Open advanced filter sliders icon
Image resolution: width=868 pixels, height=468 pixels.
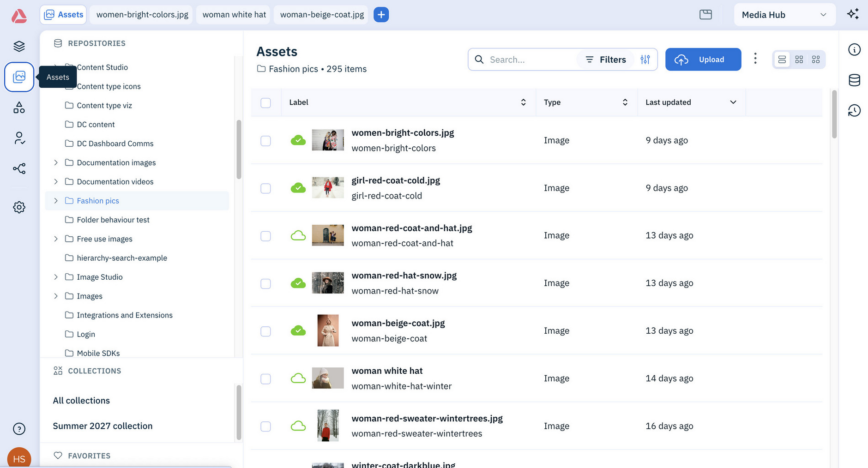coord(645,60)
